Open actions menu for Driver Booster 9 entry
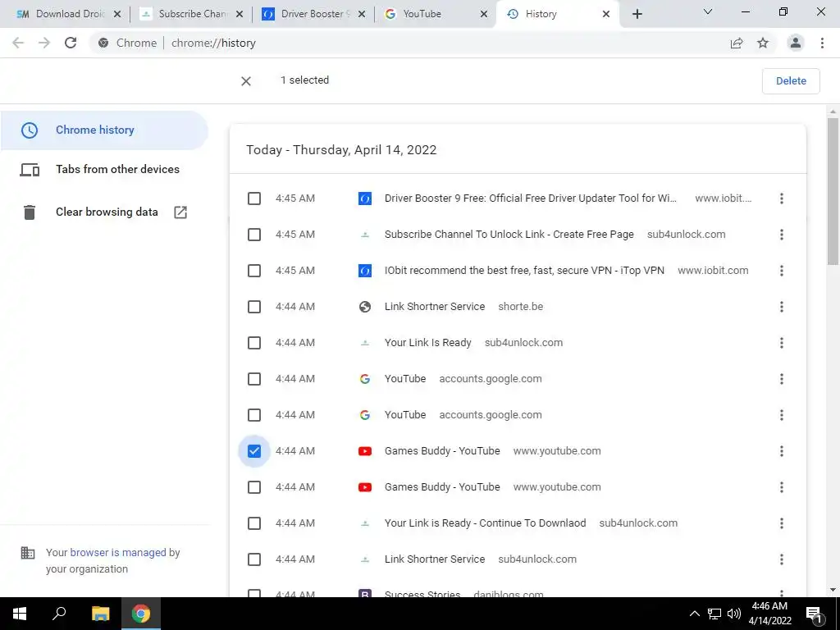The image size is (840, 630). tap(782, 199)
